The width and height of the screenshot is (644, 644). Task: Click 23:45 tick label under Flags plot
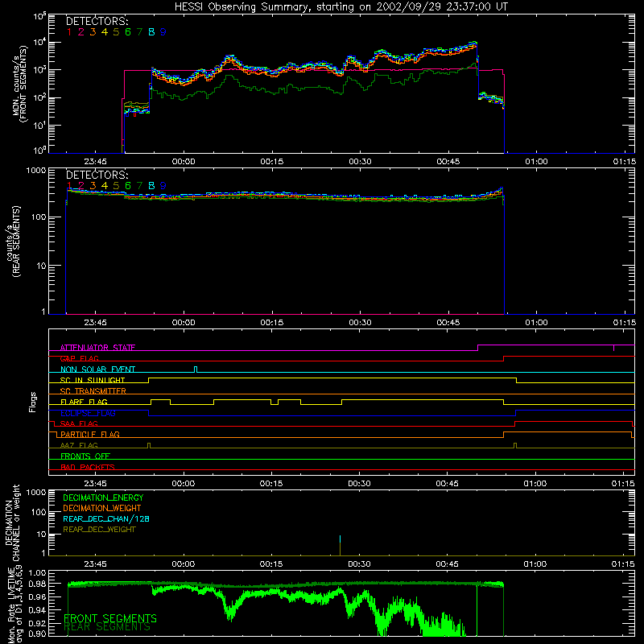(x=95, y=484)
